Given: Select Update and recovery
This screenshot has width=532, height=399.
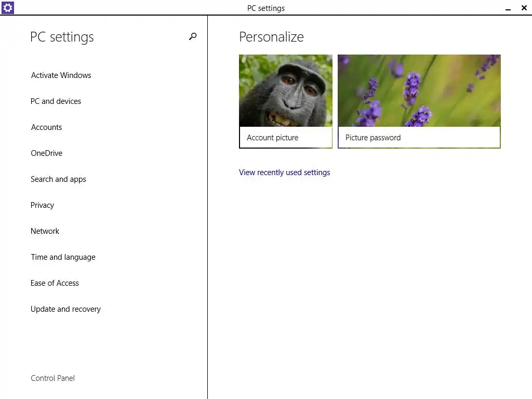Looking at the screenshot, I should point(65,309).
